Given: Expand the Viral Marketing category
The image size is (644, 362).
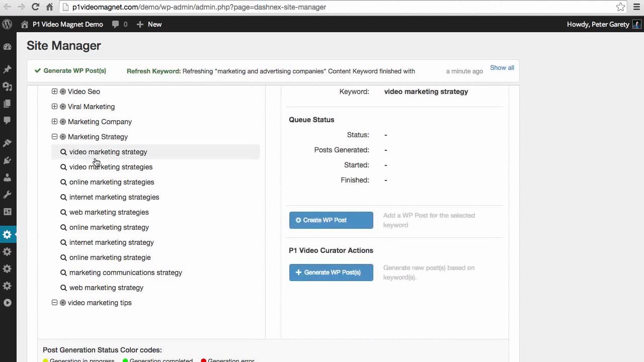Looking at the screenshot, I should (x=54, y=107).
